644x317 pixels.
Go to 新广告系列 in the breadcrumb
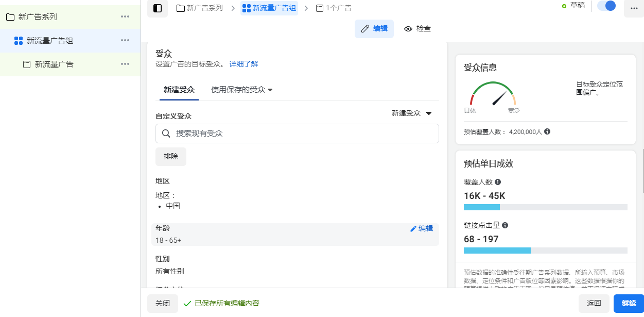[x=200, y=8]
